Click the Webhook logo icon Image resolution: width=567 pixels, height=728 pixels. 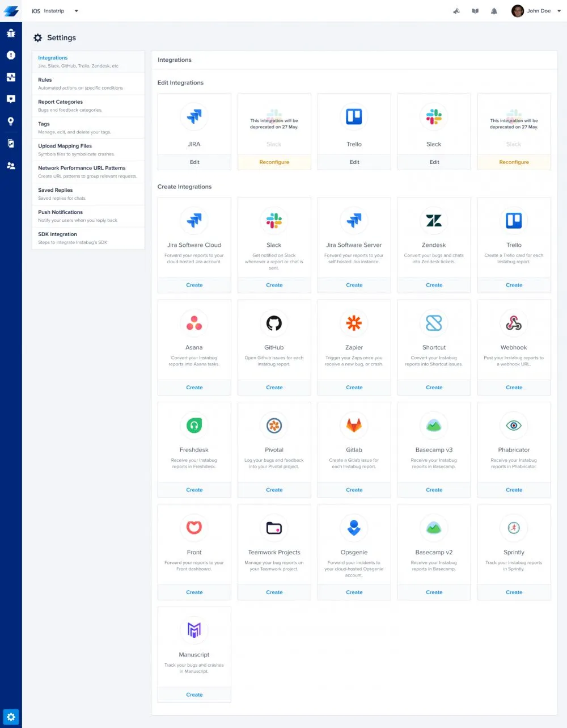(x=514, y=323)
